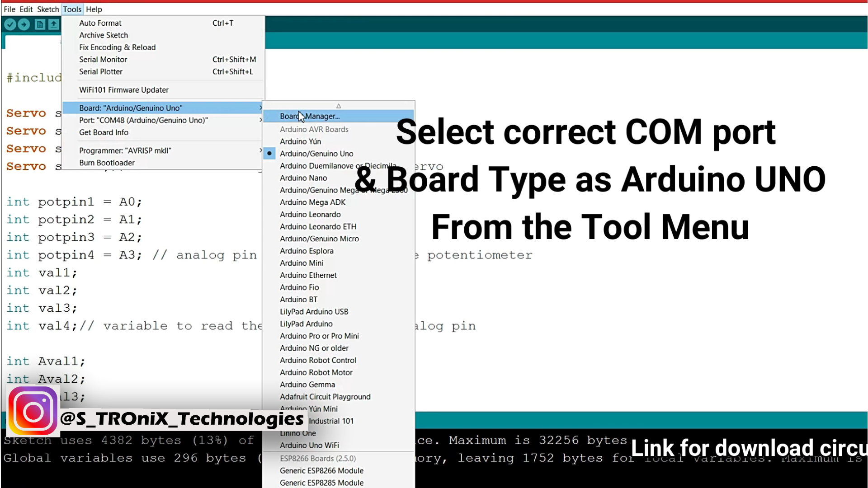Select the Arduino/Genuino Uno radio option
The width and height of the screenshot is (868, 488).
316,154
